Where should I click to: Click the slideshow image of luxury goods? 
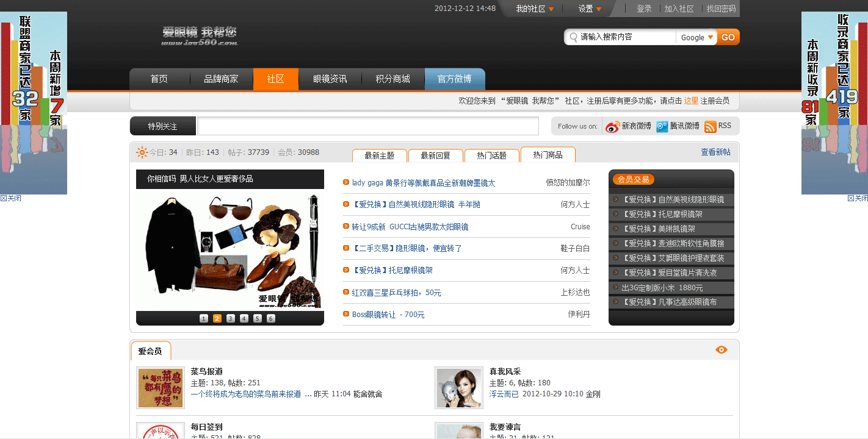pyautogui.click(x=230, y=250)
